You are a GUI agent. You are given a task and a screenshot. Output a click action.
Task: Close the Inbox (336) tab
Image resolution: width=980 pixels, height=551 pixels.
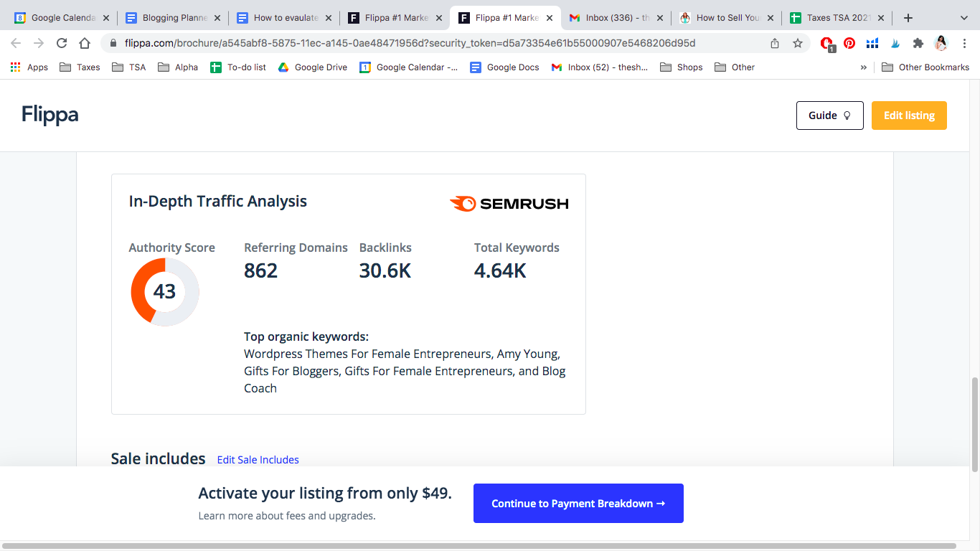click(x=660, y=18)
